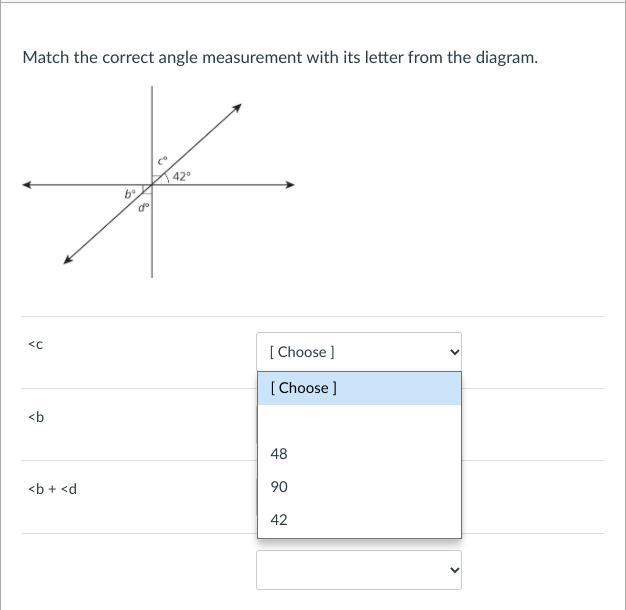
Task: Click the b° angle label in diagram
Action: coord(130,194)
